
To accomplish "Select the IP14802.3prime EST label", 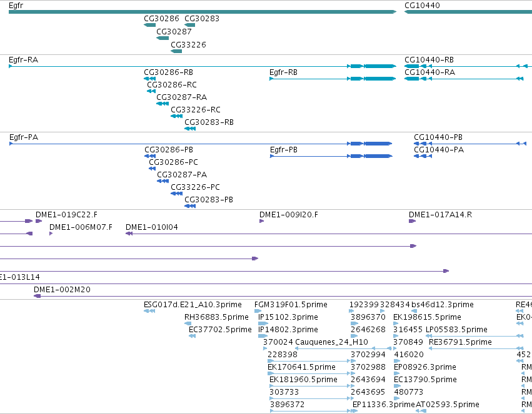I will [288, 330].
